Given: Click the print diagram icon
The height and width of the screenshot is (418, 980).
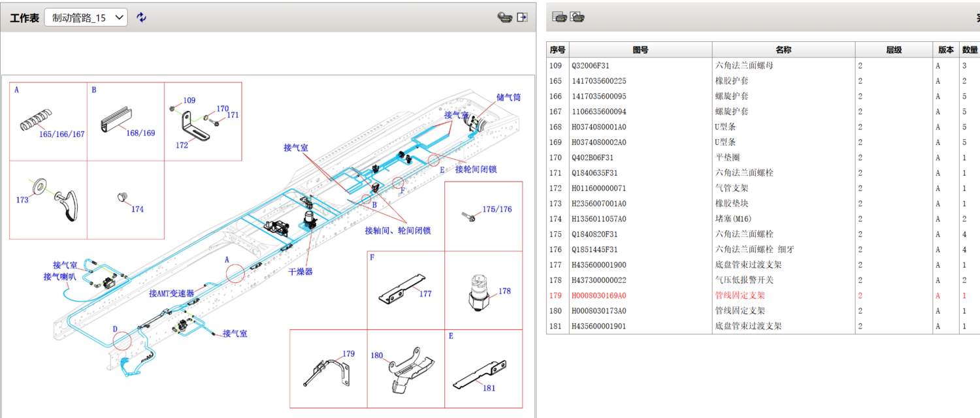Looking at the screenshot, I should (x=504, y=18).
